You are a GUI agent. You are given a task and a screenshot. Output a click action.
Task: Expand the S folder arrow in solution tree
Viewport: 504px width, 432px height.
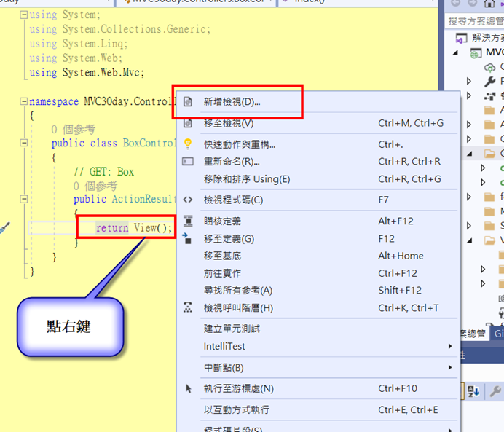point(469,226)
